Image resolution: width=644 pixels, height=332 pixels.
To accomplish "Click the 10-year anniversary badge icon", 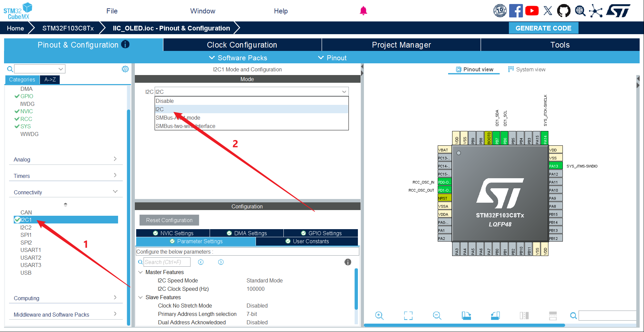I will click(x=500, y=11).
